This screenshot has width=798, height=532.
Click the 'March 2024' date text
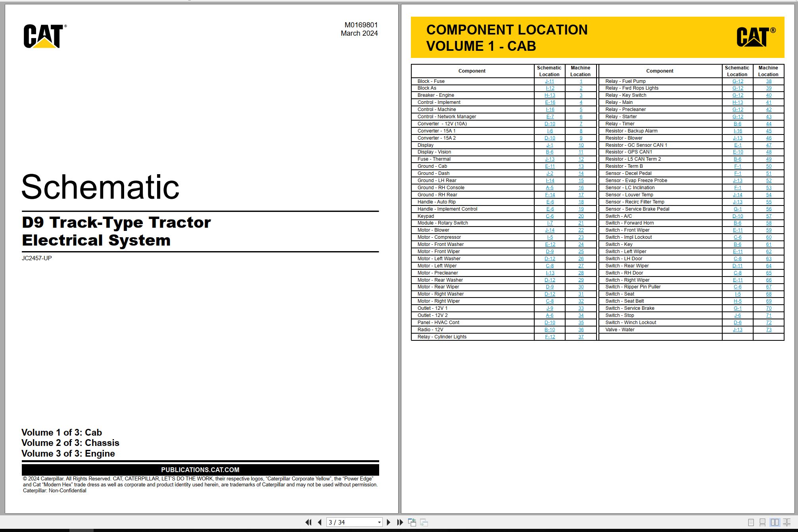[359, 33]
